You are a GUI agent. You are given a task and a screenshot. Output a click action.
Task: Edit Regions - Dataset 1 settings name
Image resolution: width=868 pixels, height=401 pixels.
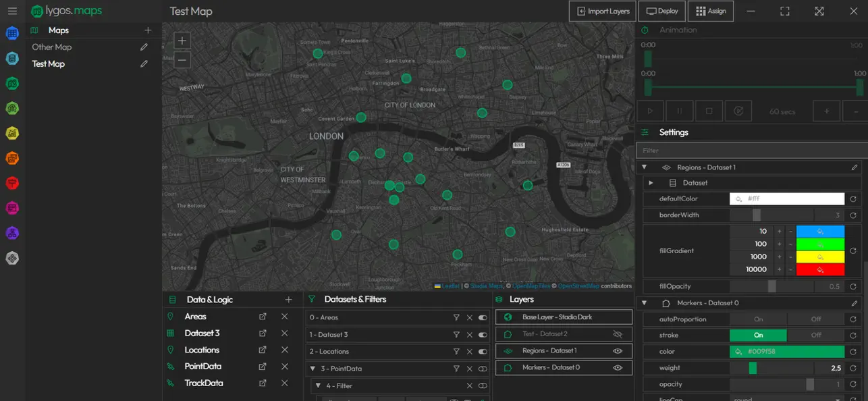[855, 167]
